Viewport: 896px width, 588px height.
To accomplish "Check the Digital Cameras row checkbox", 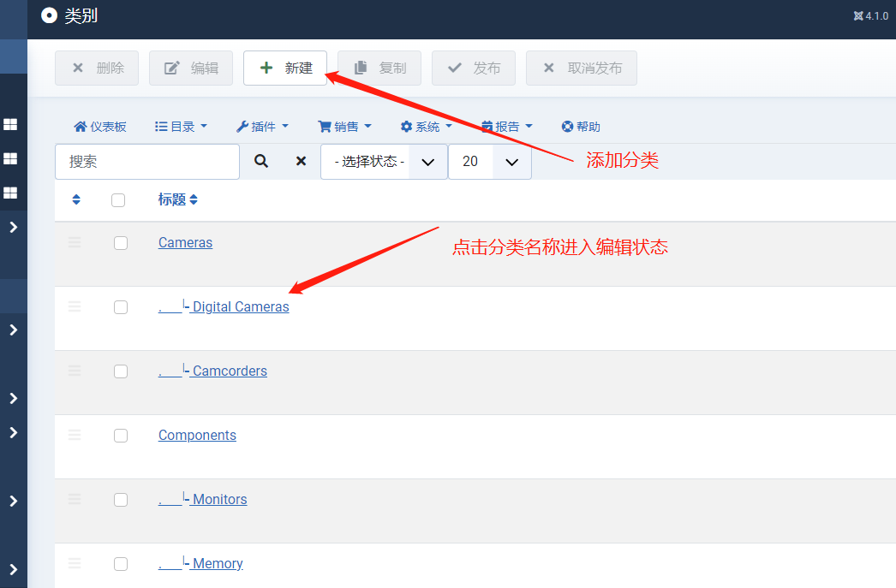I will (x=121, y=307).
